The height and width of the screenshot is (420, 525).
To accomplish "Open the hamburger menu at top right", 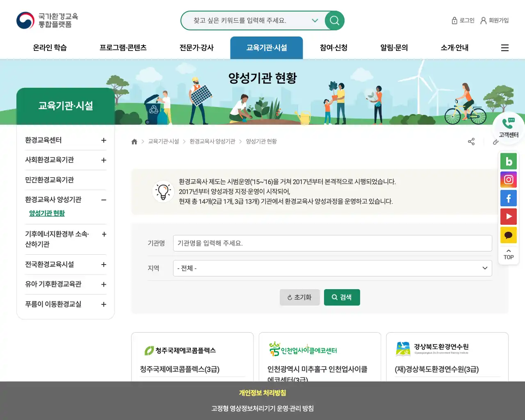I will (504, 48).
